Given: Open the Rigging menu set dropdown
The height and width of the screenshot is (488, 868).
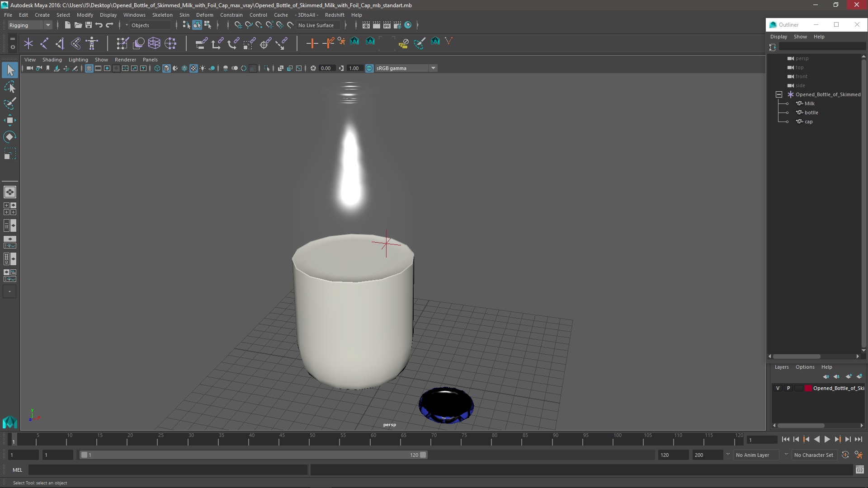Looking at the screenshot, I should click(x=30, y=25).
